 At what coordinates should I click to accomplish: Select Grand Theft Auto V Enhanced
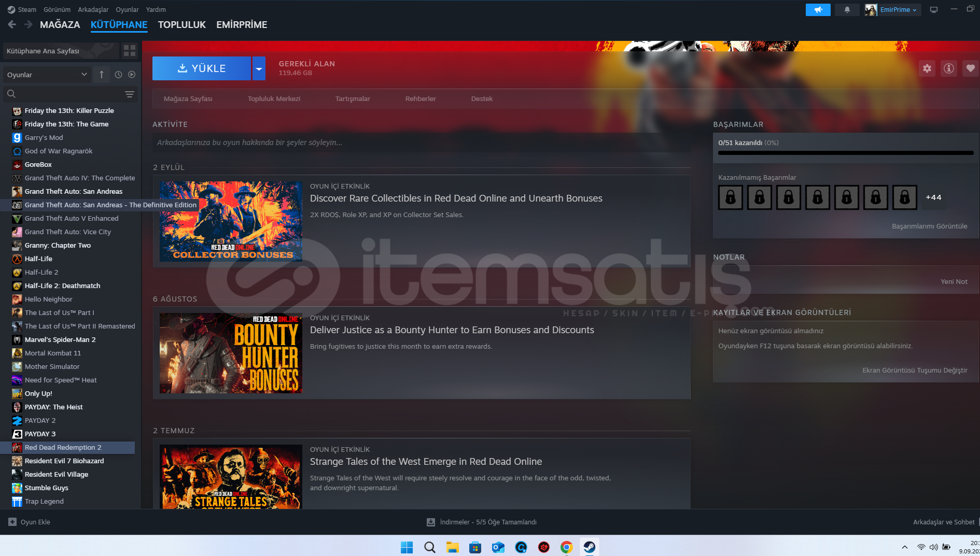point(73,218)
